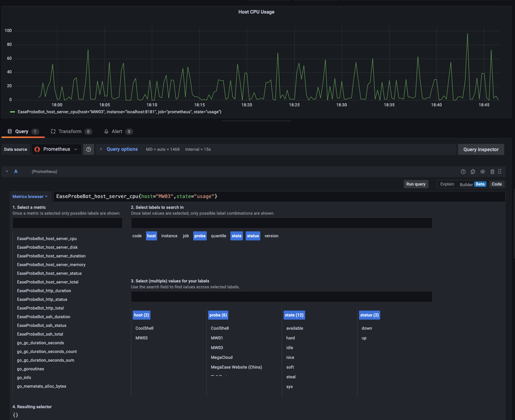This screenshot has height=420, width=515.
Task: Open the Query inspector
Action: [481, 149]
